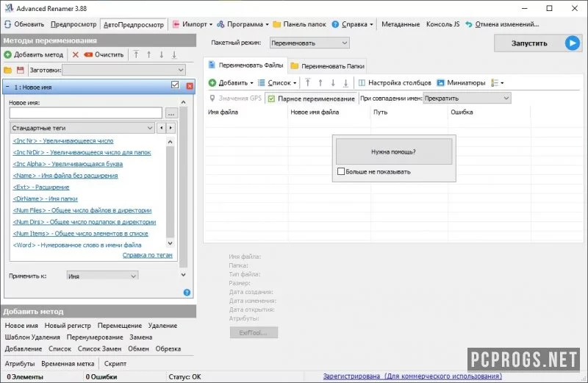Insert the <Num Files> tag link

pos(82,210)
